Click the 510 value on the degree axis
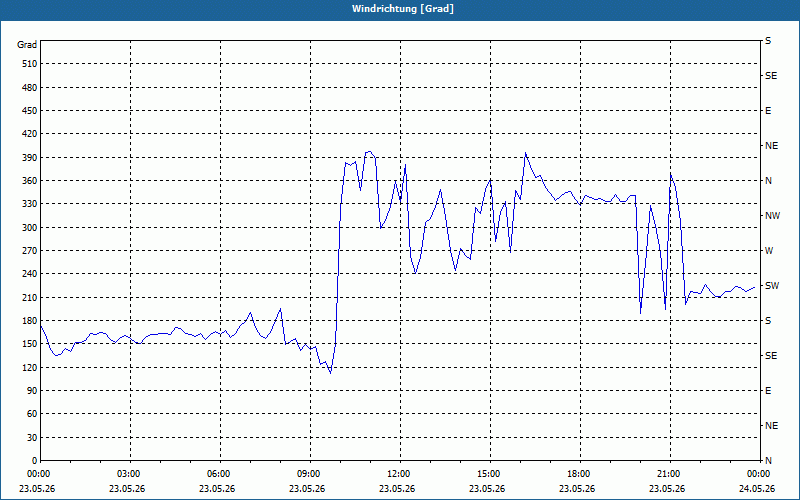This screenshot has height=500, width=800. [30, 64]
